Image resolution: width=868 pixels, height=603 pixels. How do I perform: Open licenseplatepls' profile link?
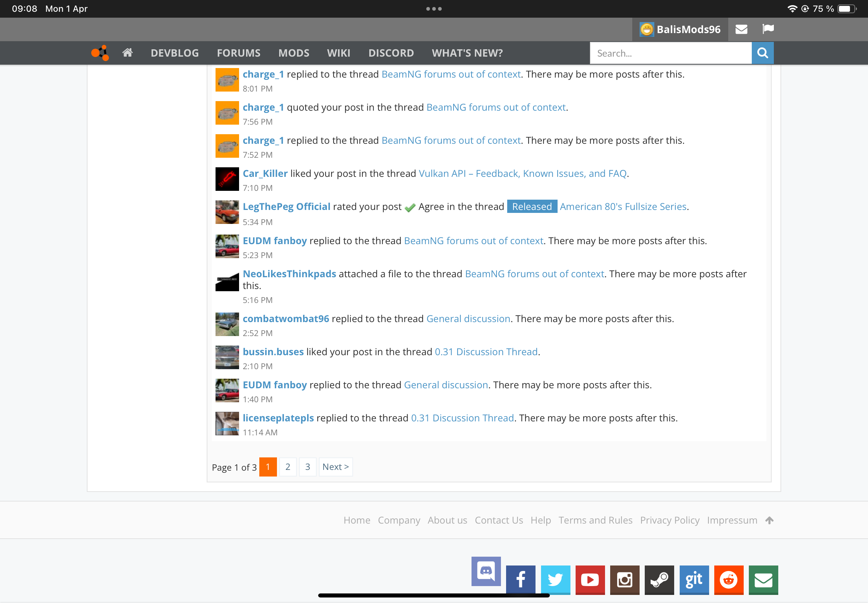click(x=278, y=418)
